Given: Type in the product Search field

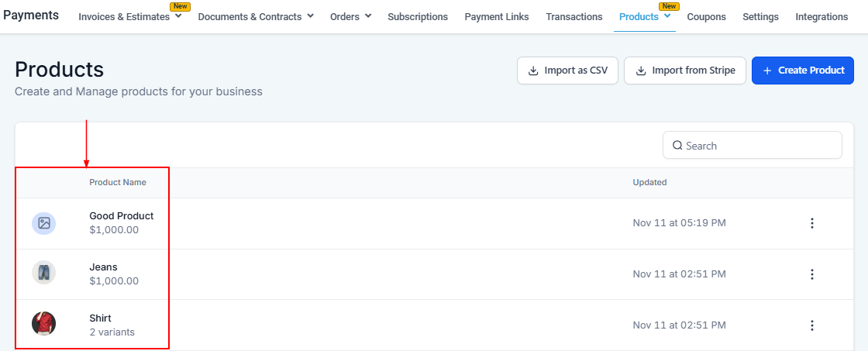Looking at the screenshot, I should [759, 146].
